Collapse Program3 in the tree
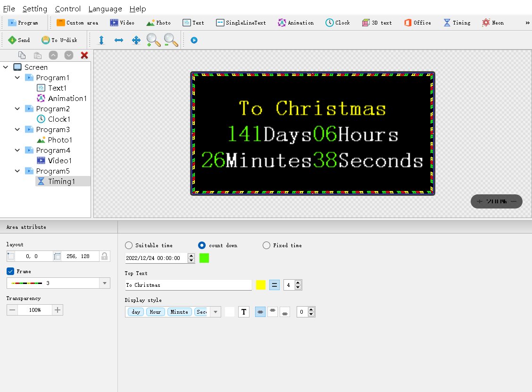Image resolution: width=532 pixels, height=392 pixels. pyautogui.click(x=17, y=129)
